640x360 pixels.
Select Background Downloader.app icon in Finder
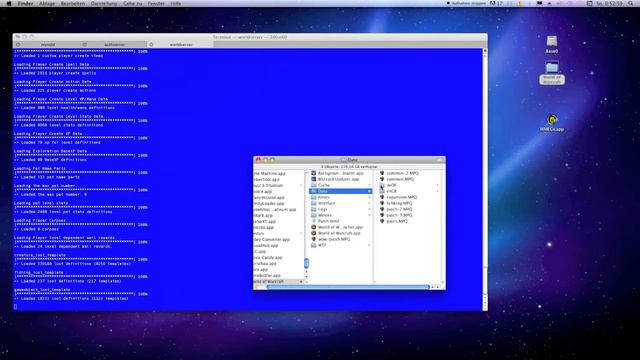coord(313,173)
